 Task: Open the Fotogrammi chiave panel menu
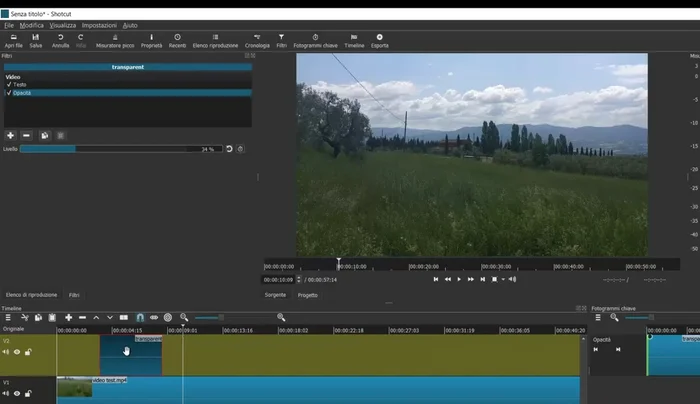[598, 317]
